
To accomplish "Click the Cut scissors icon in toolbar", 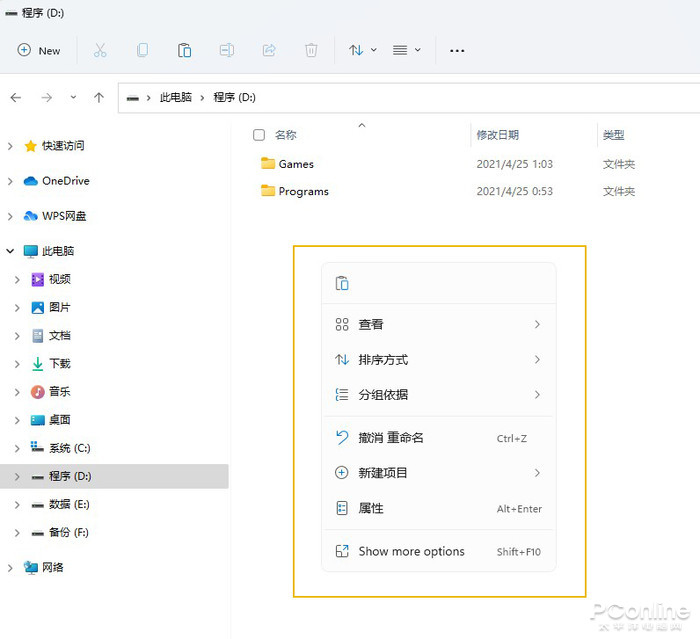I will [100, 50].
